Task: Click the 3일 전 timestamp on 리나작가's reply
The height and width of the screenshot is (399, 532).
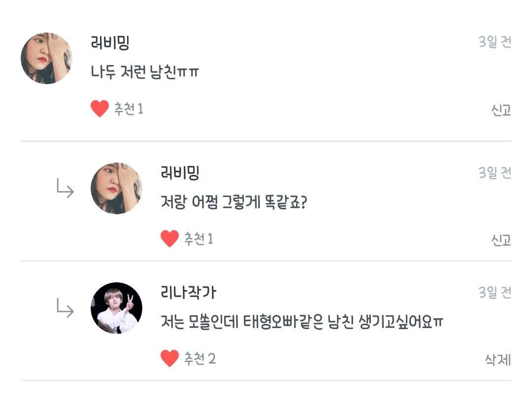Action: [x=495, y=293]
